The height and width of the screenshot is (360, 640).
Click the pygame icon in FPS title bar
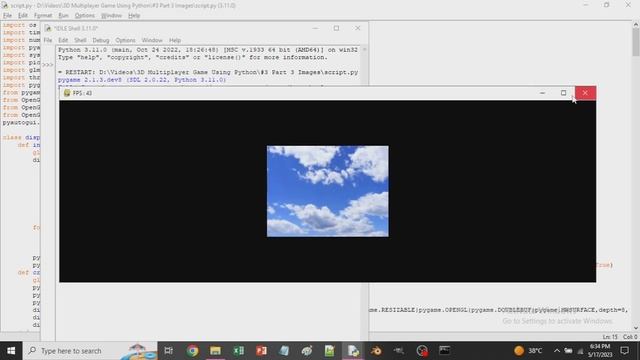67,93
